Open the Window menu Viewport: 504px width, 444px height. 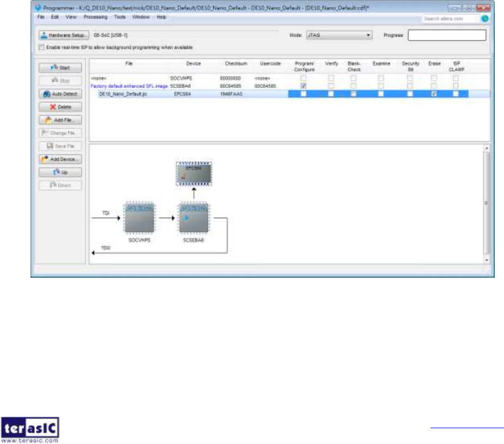point(141,17)
